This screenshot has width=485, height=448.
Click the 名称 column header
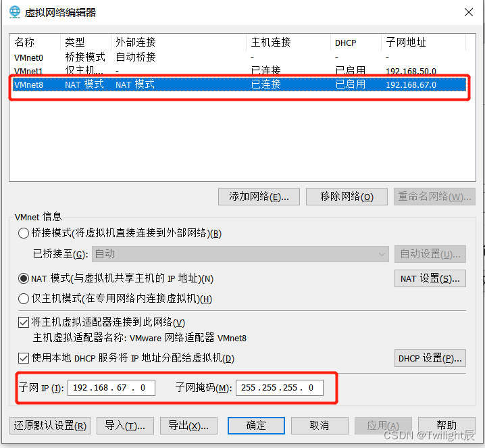(x=35, y=43)
